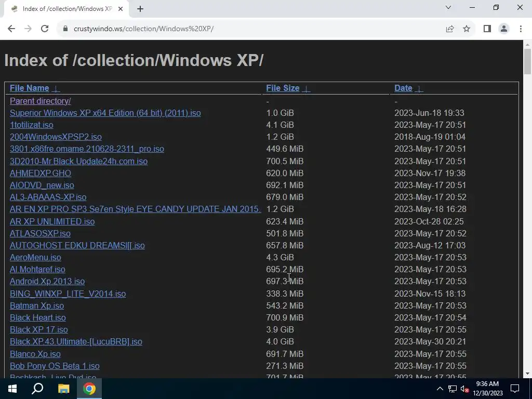
Task: Open the 1totilizat.iso link
Action: pyautogui.click(x=32, y=125)
